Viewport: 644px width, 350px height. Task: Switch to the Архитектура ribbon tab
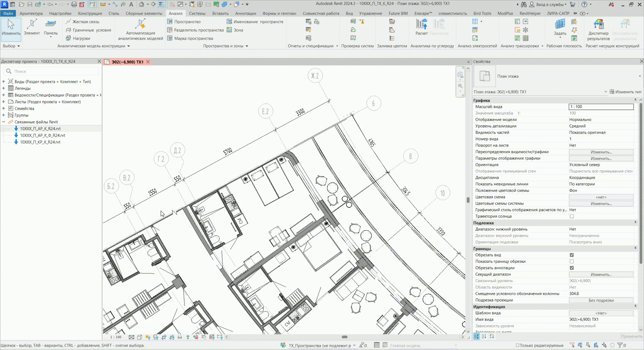[x=31, y=13]
